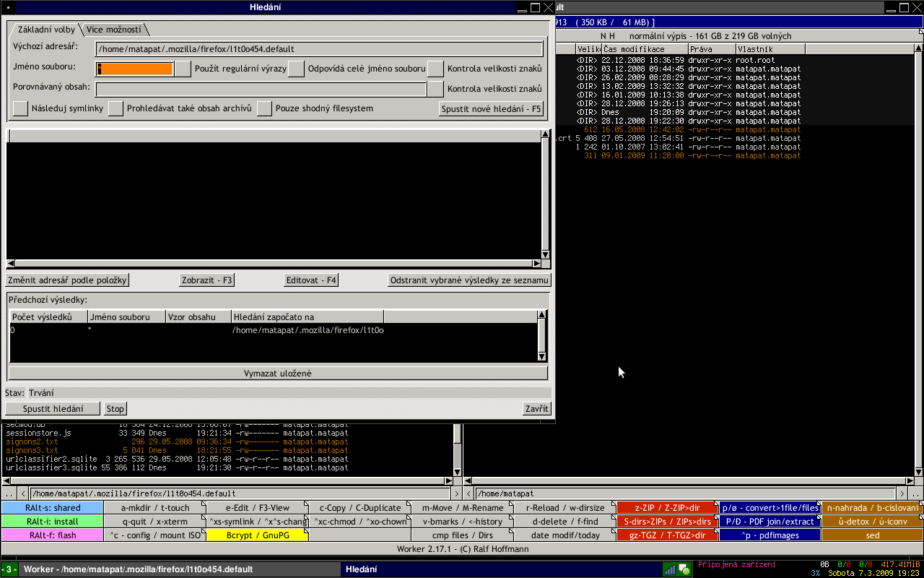The height and width of the screenshot is (578, 924).
Task: Click the Stop button
Action: [x=115, y=409]
